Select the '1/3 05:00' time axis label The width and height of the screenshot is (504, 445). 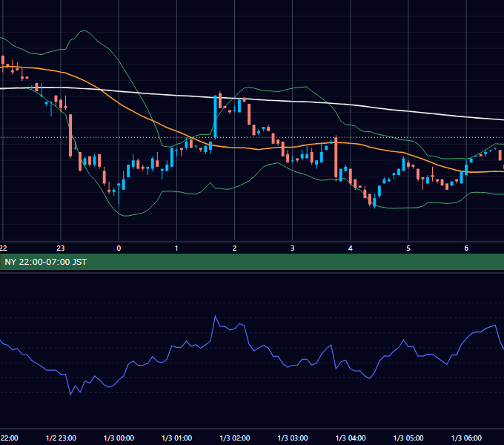(408, 438)
